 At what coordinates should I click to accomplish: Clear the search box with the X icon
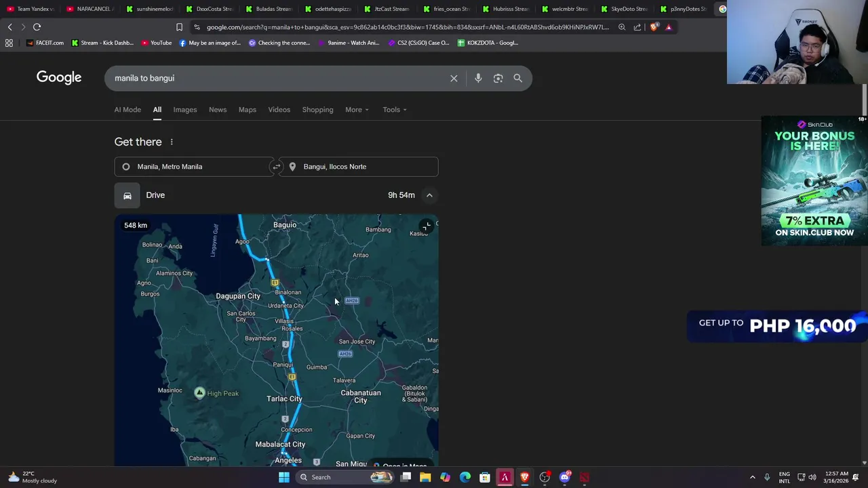454,78
